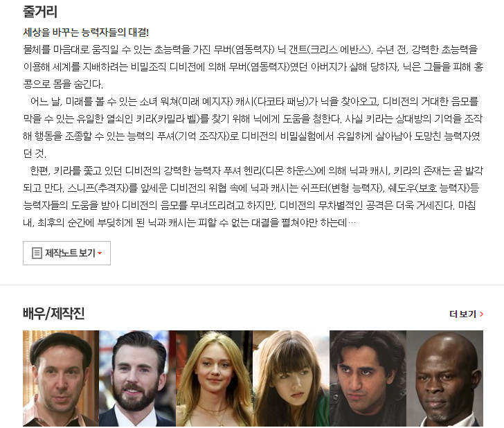Click the synopsis paragraph starting with 물체를 마음대로
The width and height of the screenshot is (504, 428).
point(253,67)
